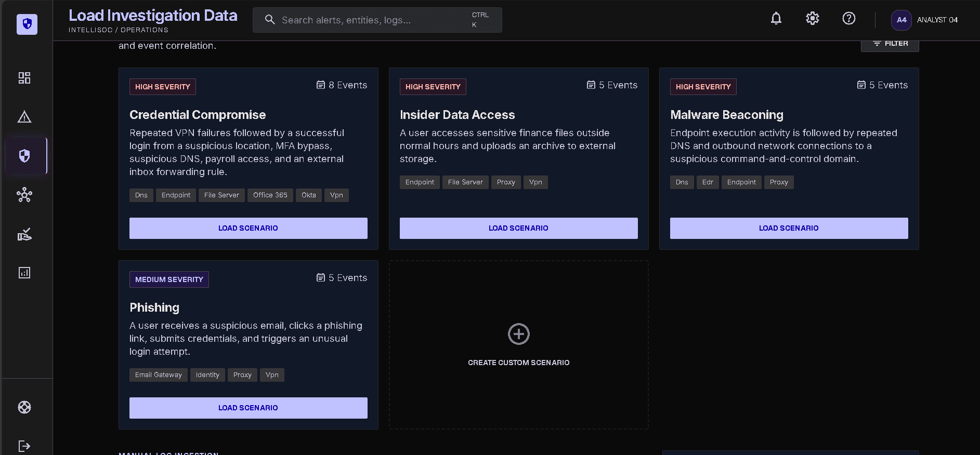Click High Severity badge on Malware Beaconing
Viewport: 980px width, 455px height.
tap(703, 87)
